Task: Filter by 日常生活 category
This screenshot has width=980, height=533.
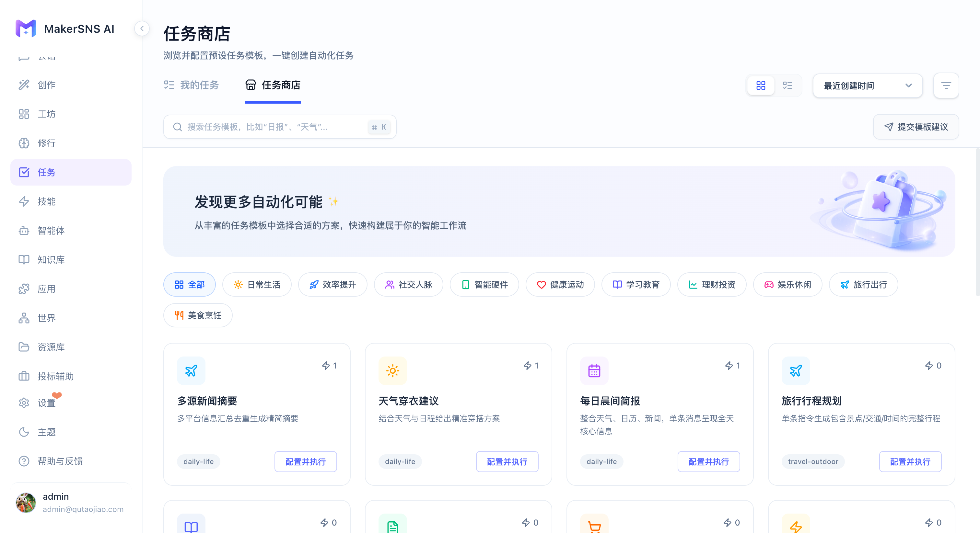Action: click(x=257, y=285)
